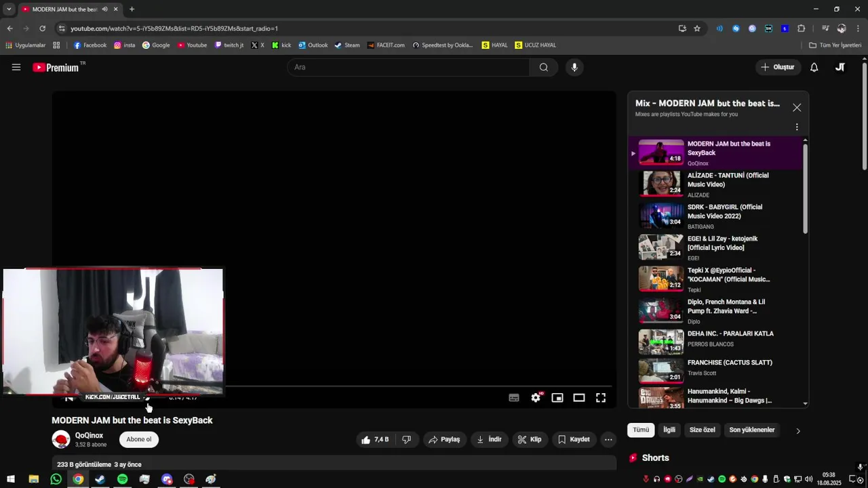
Task: Open QoQinox channel name link
Action: pos(89,436)
